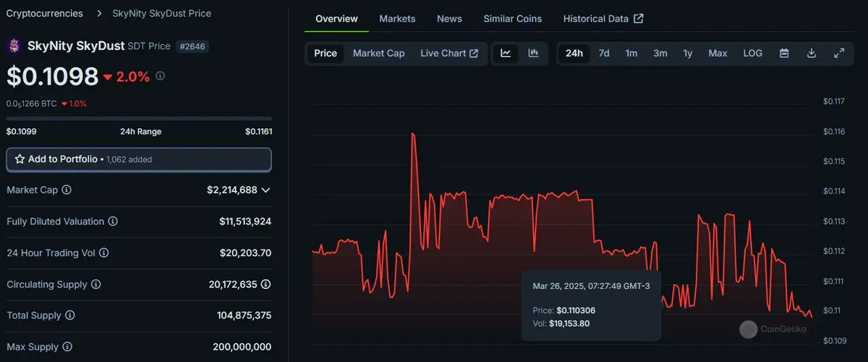Switch to candlestick chart icon
The width and height of the screenshot is (868, 362).
pos(533,53)
